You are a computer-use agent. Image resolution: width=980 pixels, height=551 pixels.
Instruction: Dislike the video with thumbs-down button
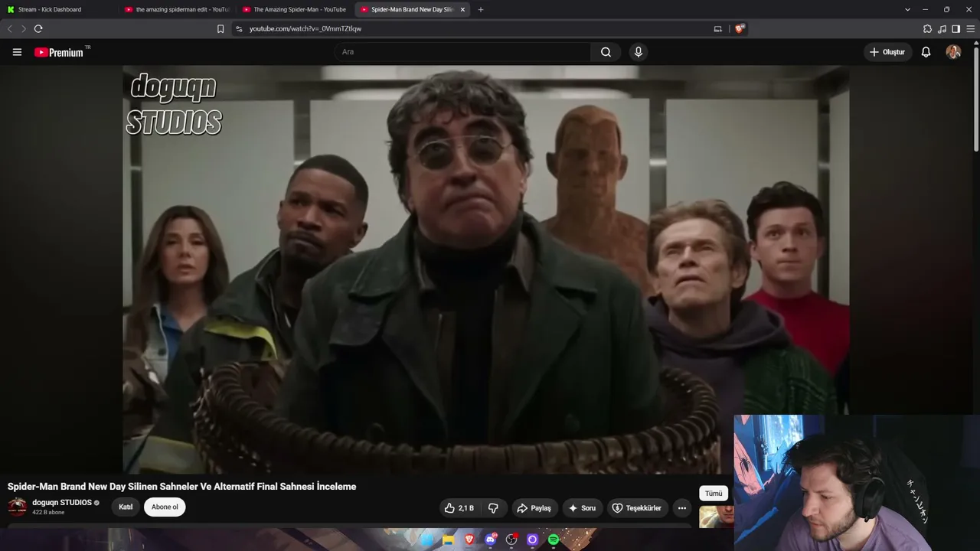[x=493, y=508]
